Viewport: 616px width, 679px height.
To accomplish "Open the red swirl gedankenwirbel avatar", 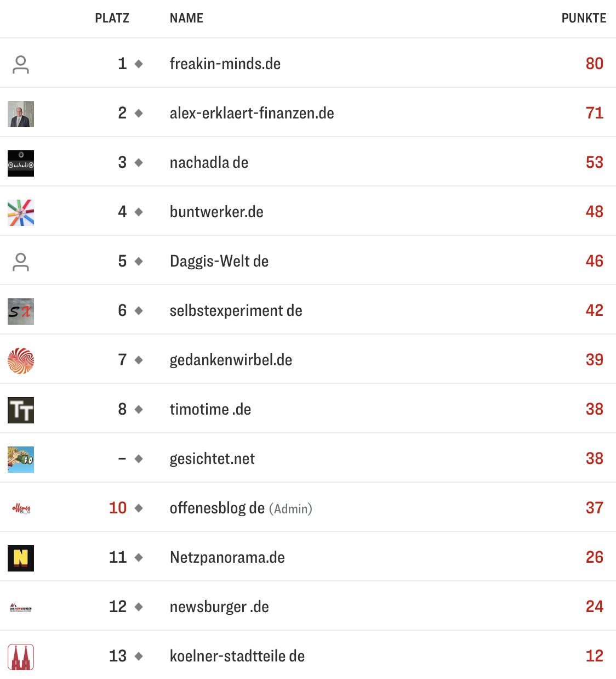I will click(21, 361).
